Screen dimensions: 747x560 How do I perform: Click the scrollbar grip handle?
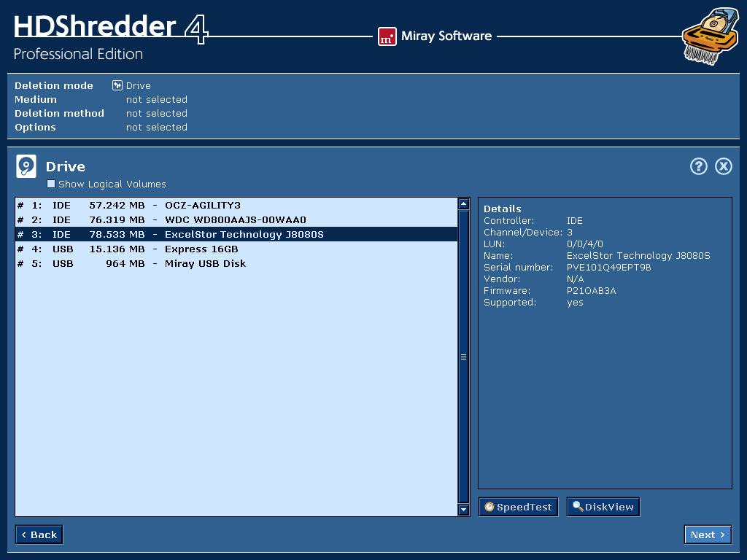(x=463, y=357)
